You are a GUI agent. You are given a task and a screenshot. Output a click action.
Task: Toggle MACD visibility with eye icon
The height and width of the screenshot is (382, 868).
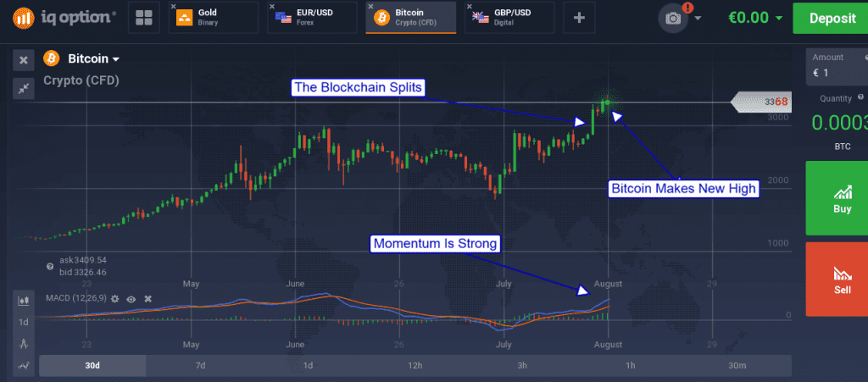(x=131, y=299)
